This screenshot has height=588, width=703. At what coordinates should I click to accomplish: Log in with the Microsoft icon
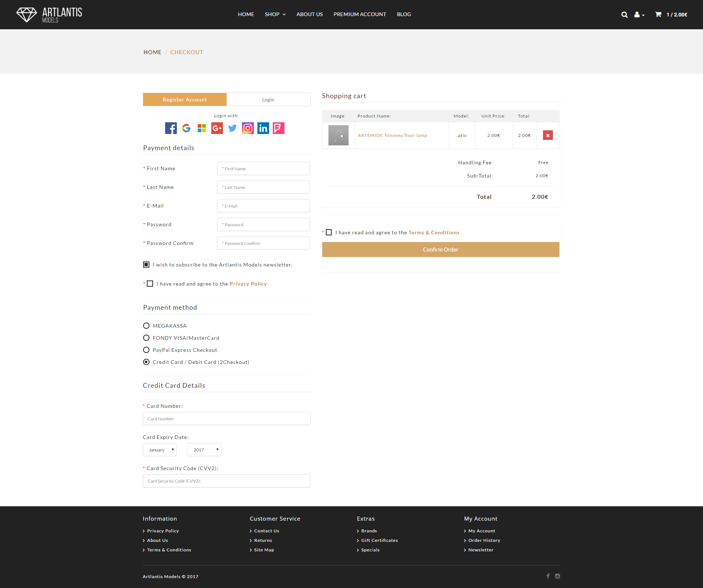[202, 128]
